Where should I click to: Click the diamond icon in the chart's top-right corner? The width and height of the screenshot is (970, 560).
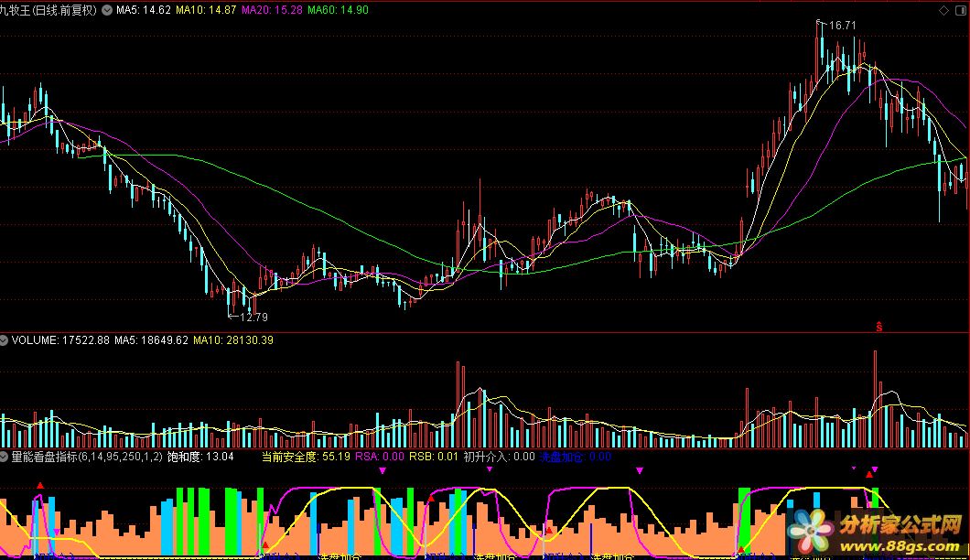click(x=943, y=10)
